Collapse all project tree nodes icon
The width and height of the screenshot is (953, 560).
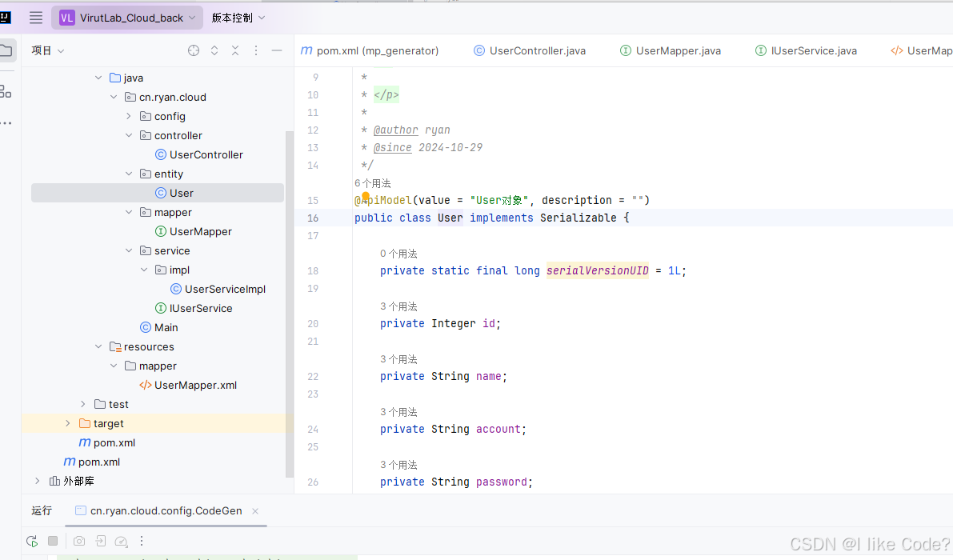click(x=234, y=50)
